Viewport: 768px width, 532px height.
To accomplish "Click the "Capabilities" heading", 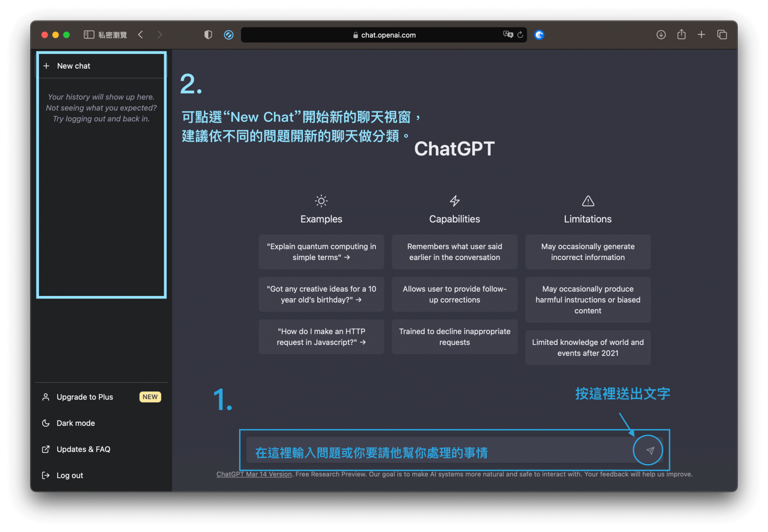I will pyautogui.click(x=455, y=219).
